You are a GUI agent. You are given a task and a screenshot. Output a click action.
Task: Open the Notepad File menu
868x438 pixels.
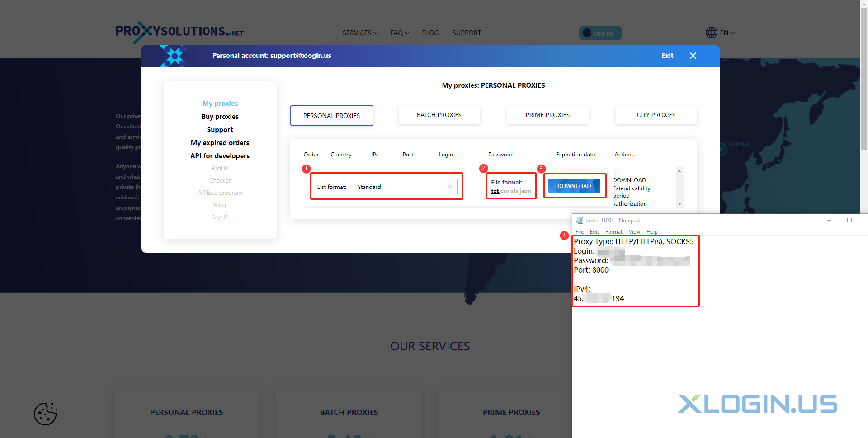point(580,231)
